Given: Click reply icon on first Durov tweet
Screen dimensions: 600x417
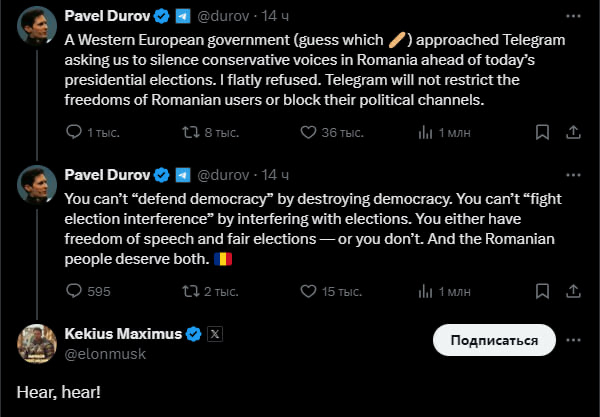Looking at the screenshot, I should 74,132.
